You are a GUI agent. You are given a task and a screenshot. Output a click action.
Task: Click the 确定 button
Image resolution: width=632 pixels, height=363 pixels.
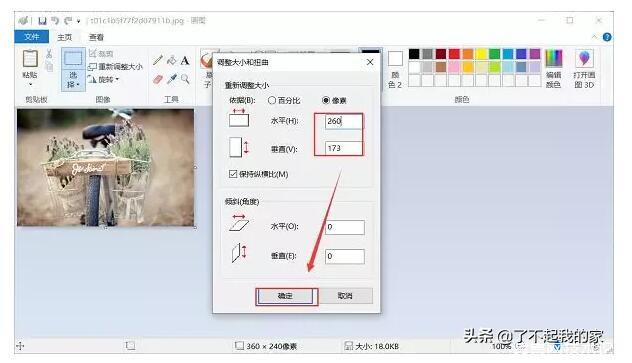[x=285, y=296]
